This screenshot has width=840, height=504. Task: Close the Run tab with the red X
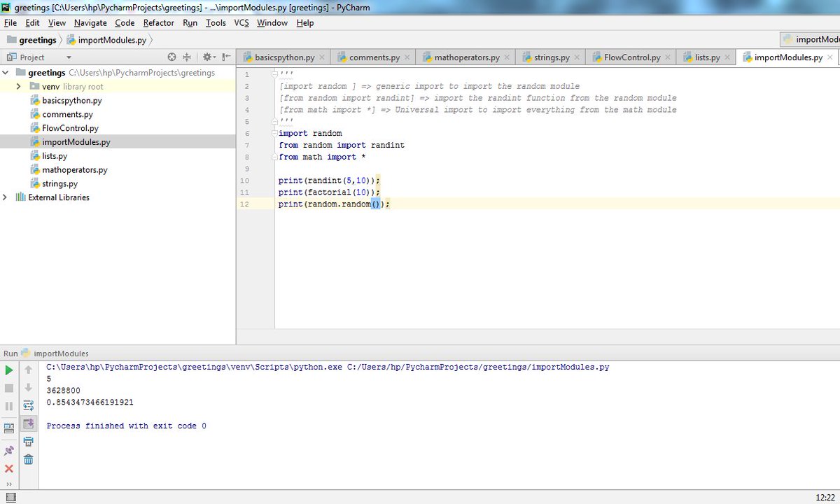[9, 468]
